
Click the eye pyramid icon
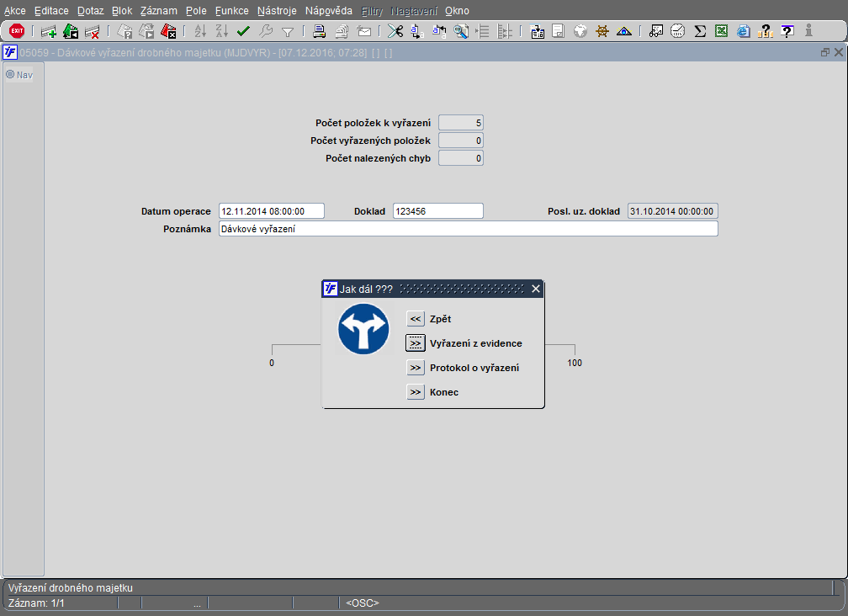(623, 31)
